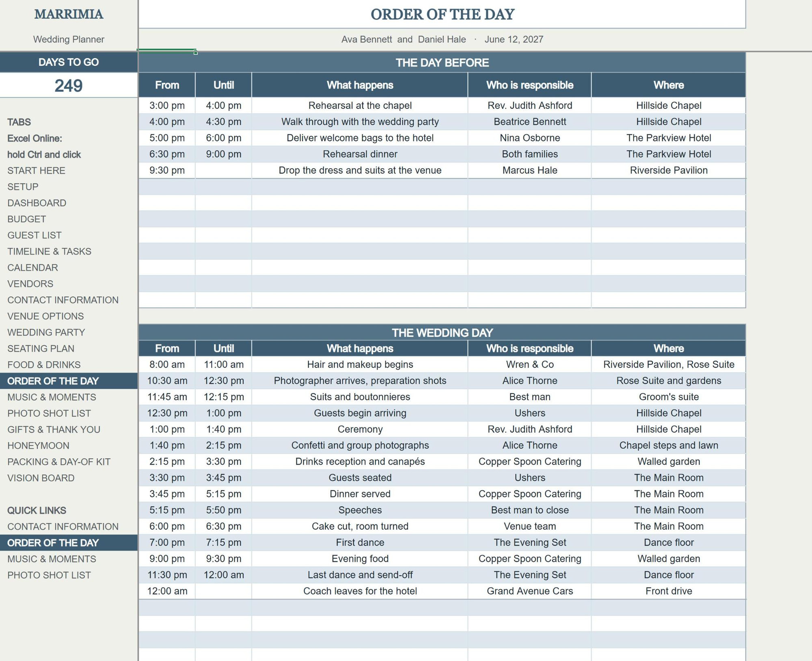Open the VISION BOARD link
This screenshot has width=812, height=661.
(x=41, y=478)
